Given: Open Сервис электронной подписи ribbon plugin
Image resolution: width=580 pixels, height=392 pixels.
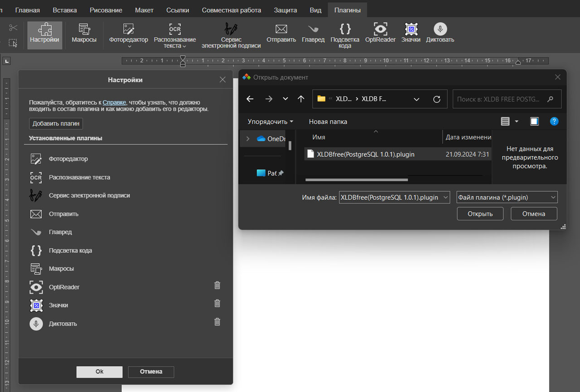Looking at the screenshot, I should coord(231,35).
